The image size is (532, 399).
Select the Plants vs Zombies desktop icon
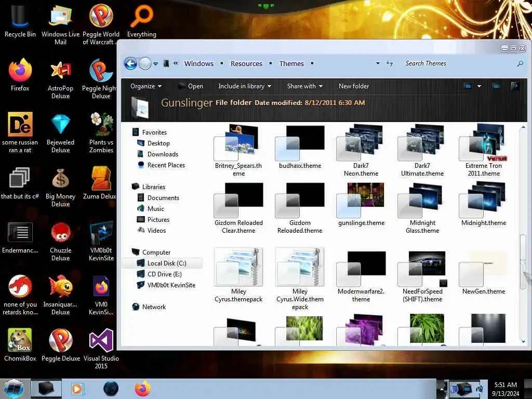(101, 132)
